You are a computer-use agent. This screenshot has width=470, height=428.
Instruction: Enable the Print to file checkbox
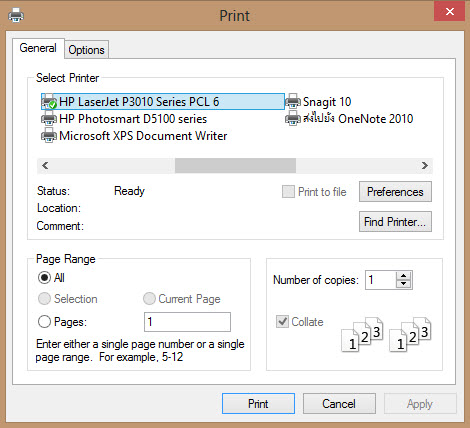[x=288, y=192]
